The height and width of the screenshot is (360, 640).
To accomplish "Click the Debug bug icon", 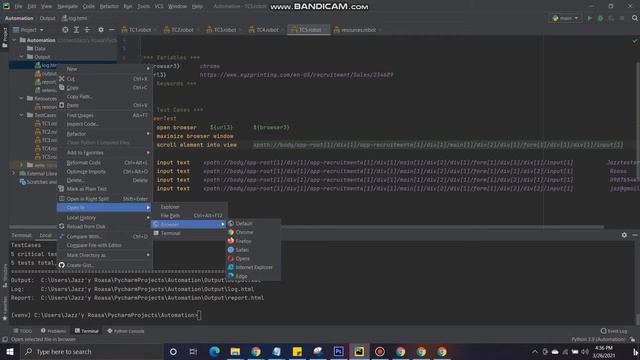I will (x=600, y=18).
